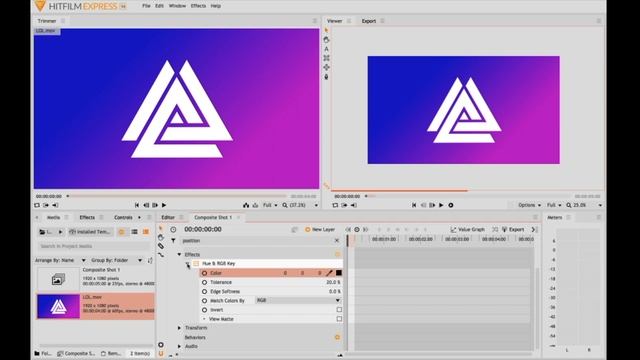Open the Value Graph
The image size is (640, 360).
[x=468, y=230]
